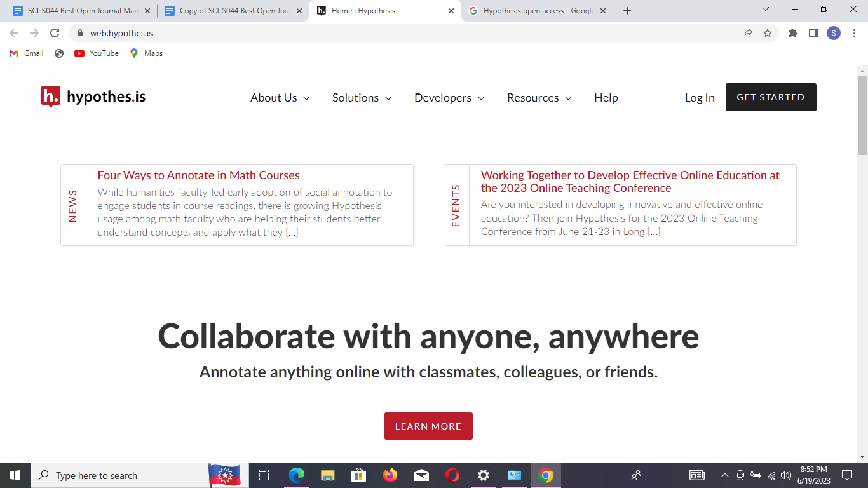868x488 pixels.
Task: Launch Firefox from the taskbar
Action: click(x=390, y=475)
